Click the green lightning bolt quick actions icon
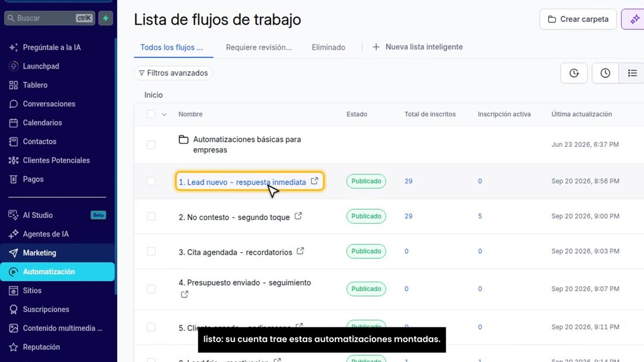 tap(105, 18)
